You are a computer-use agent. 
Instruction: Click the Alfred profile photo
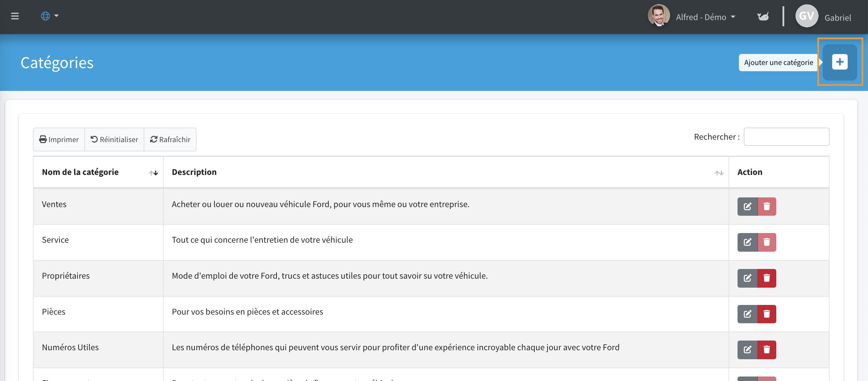click(659, 16)
